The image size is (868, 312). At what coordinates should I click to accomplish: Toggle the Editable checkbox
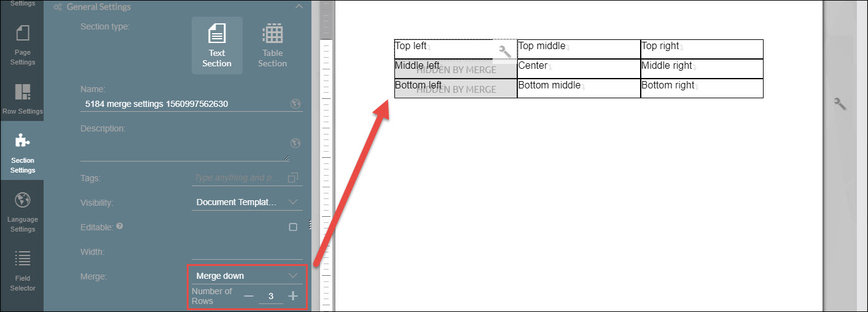293,227
